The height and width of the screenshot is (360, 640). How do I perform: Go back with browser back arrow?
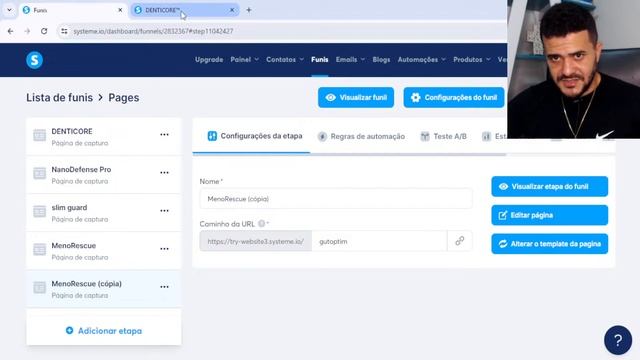[x=10, y=31]
